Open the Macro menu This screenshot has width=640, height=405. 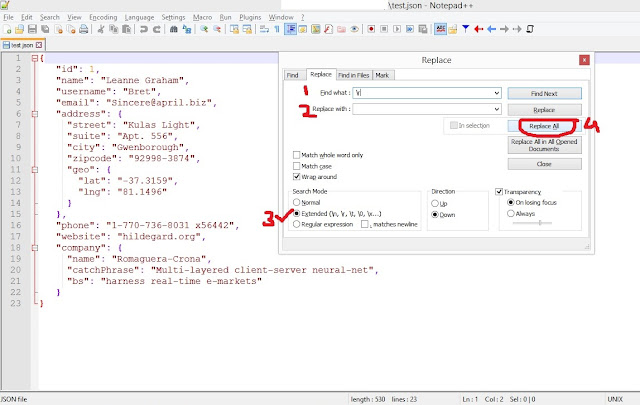tap(202, 17)
